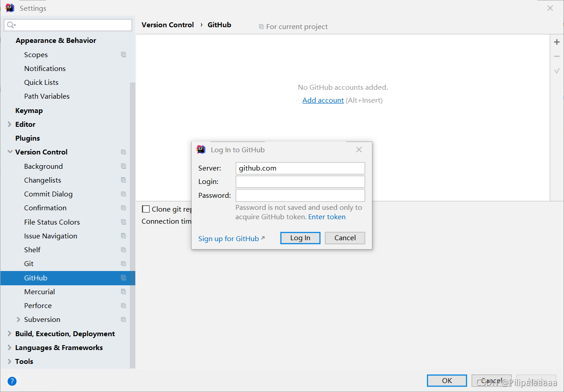Expand Build, Execution, Deployment group
The height and width of the screenshot is (392, 564).
(x=10, y=334)
